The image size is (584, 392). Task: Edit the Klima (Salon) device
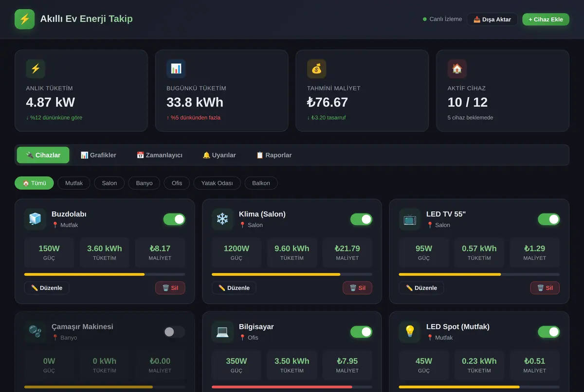234,288
